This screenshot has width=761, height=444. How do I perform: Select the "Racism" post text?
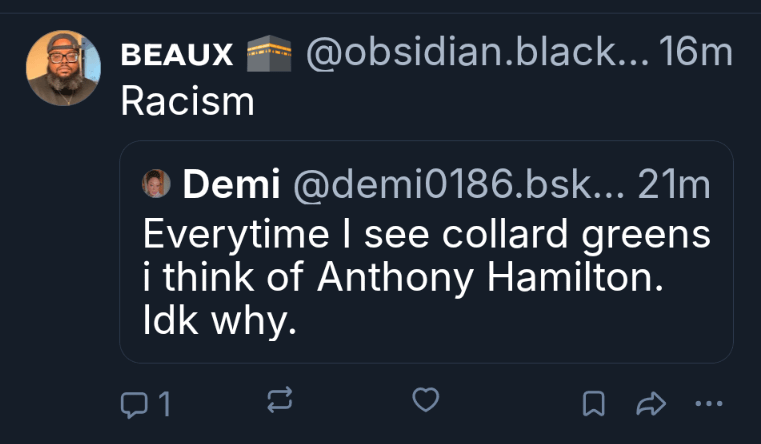[x=187, y=101]
